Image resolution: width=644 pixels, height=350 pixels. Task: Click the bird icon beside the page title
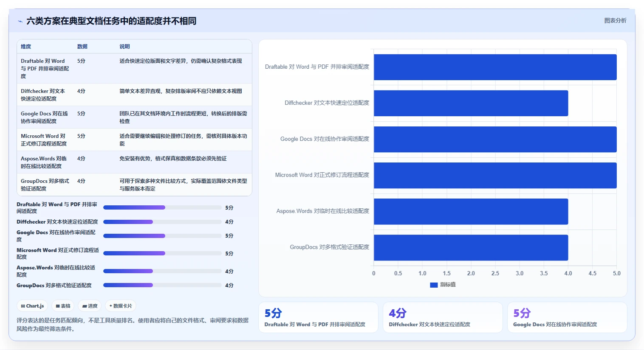tap(20, 21)
